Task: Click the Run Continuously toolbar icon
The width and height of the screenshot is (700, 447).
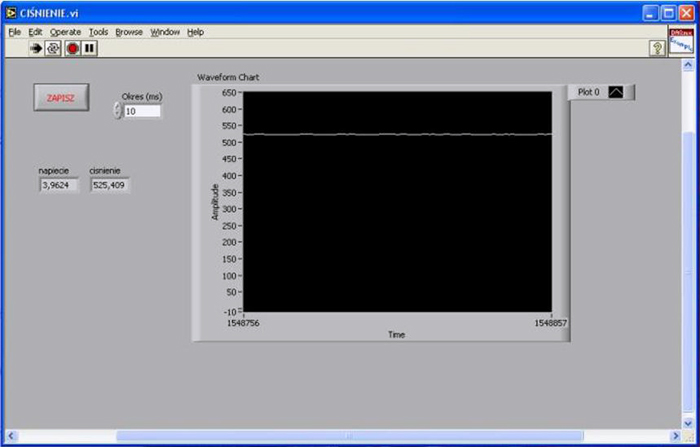Action: pyautogui.click(x=53, y=48)
